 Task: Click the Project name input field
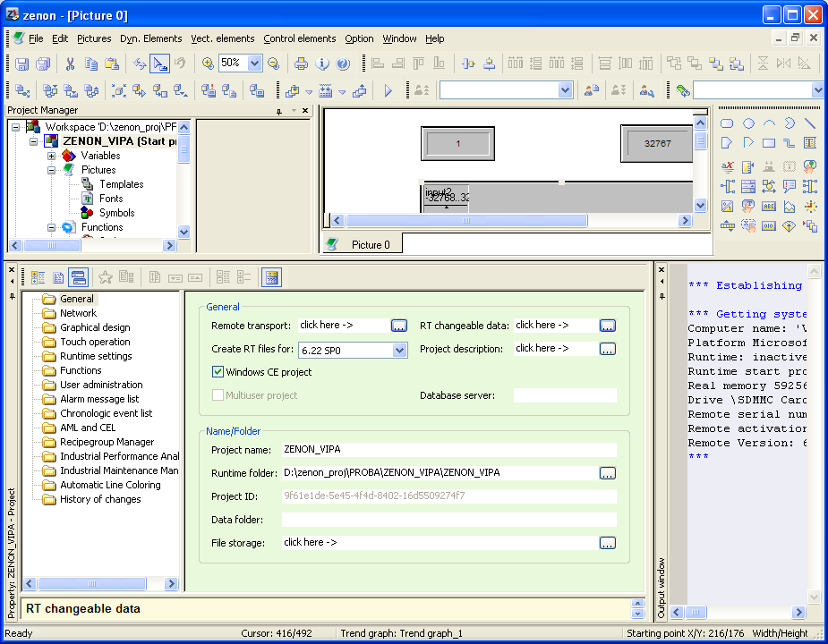click(x=448, y=449)
